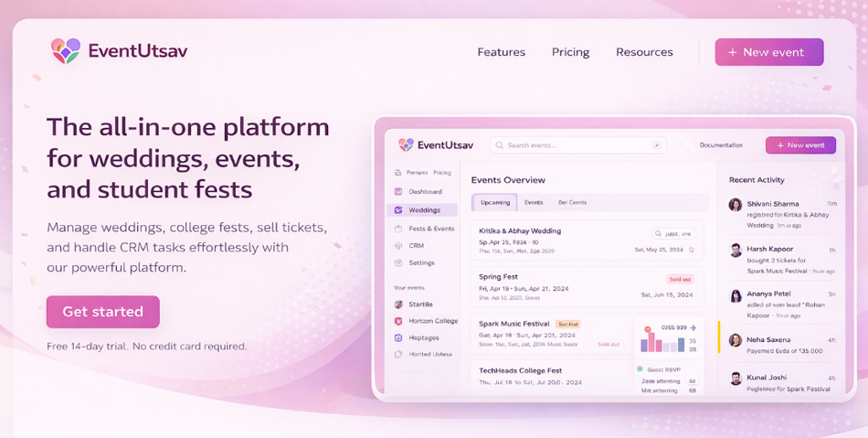Click the tallest pink bar in the mini chart
This screenshot has height=438, width=868.
(651, 342)
